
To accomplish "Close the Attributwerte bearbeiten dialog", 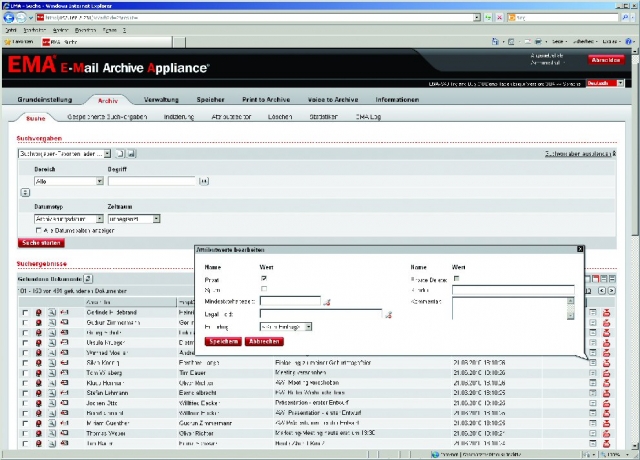I will pos(580,249).
